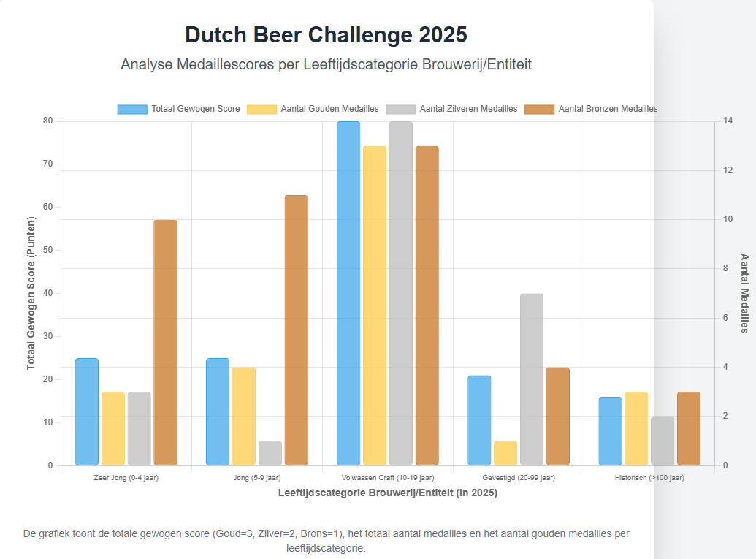Click the Dutch Beer Challenge 2025 heading

tap(326, 34)
